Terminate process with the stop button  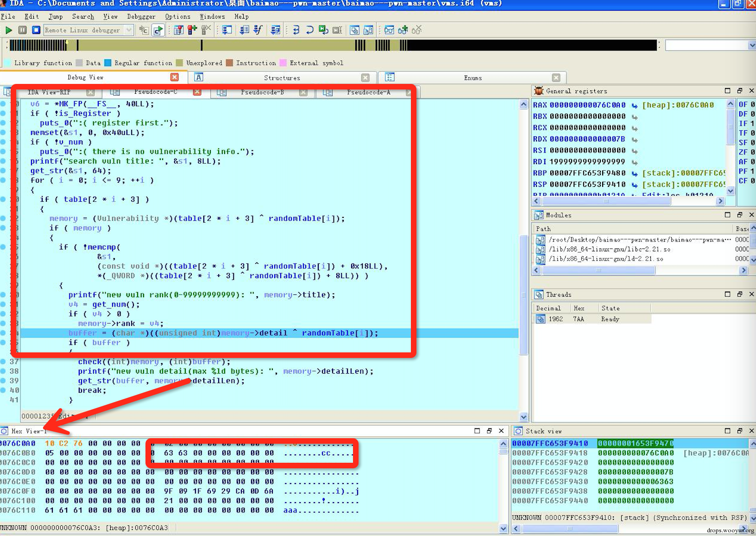(x=36, y=30)
